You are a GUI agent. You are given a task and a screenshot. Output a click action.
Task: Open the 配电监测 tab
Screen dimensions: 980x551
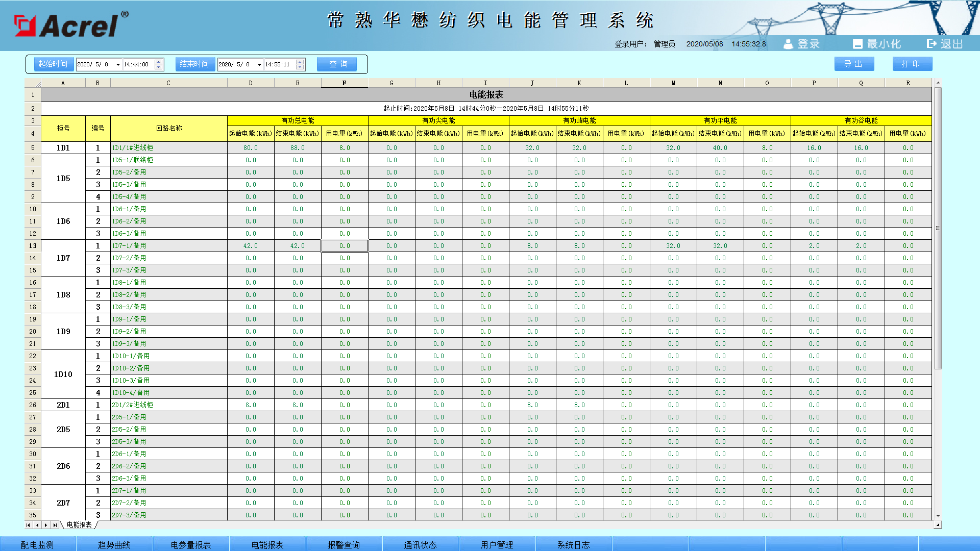[x=38, y=544]
